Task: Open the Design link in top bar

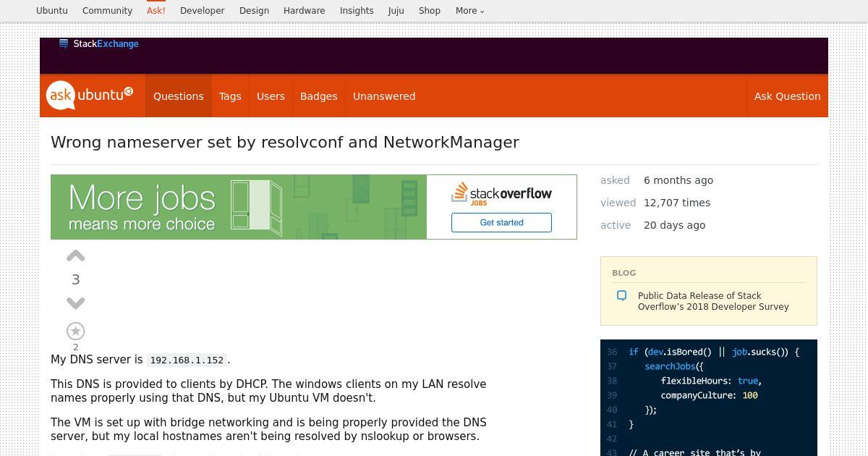Action: coord(254,11)
